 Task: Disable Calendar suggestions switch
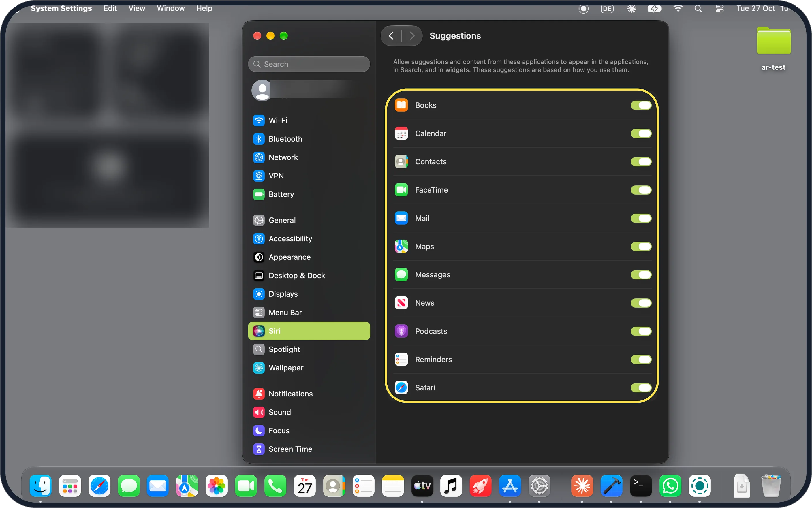[641, 133]
